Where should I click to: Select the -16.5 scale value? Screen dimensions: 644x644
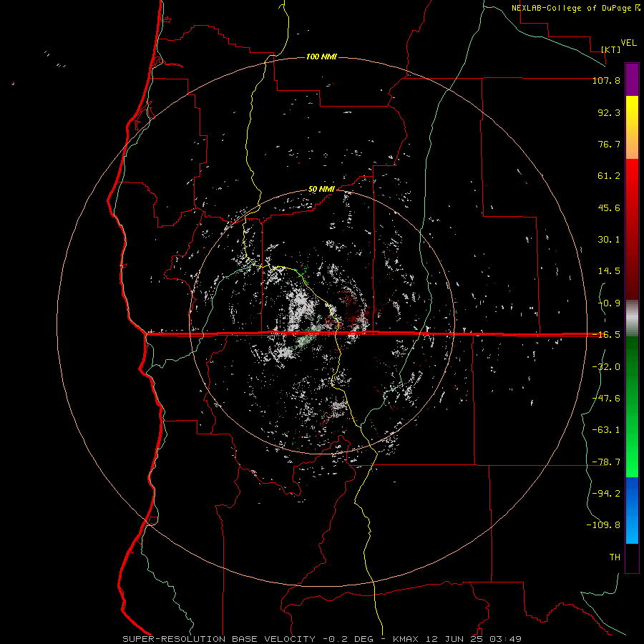(x=606, y=335)
